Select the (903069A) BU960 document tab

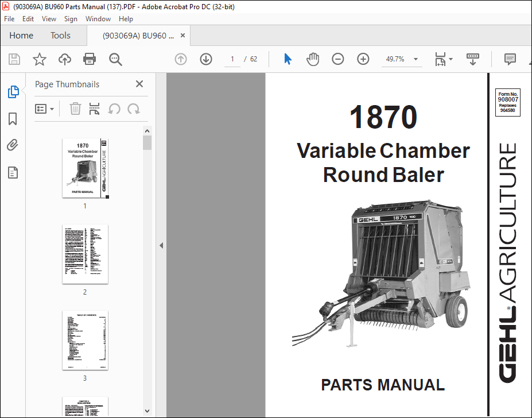(x=138, y=36)
